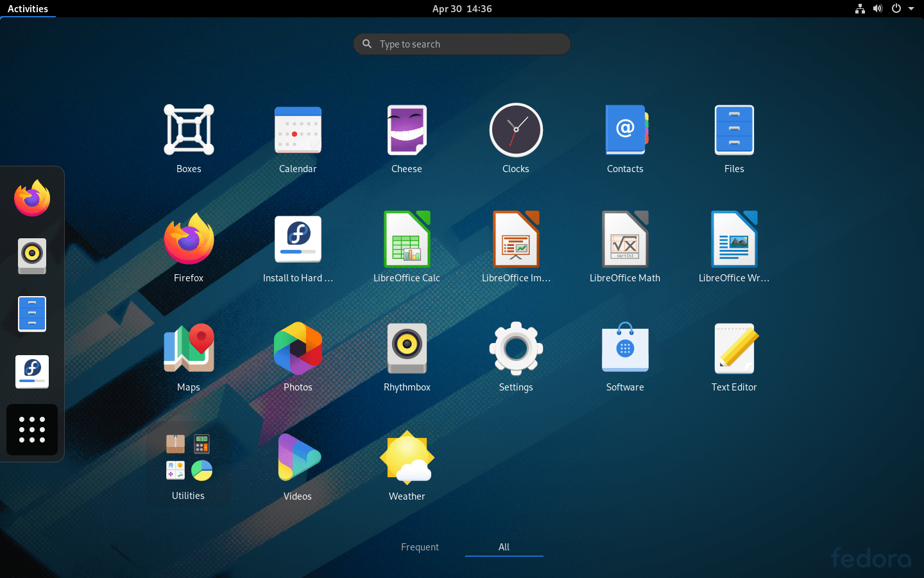Launch the Photos app
Viewport: 924px width, 578px height.
pos(298,349)
